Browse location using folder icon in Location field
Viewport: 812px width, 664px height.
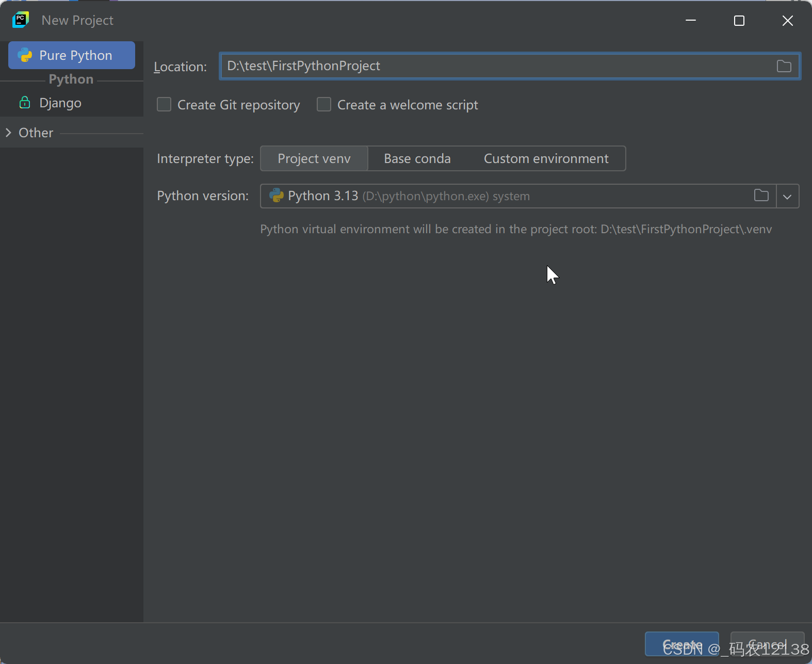(784, 66)
